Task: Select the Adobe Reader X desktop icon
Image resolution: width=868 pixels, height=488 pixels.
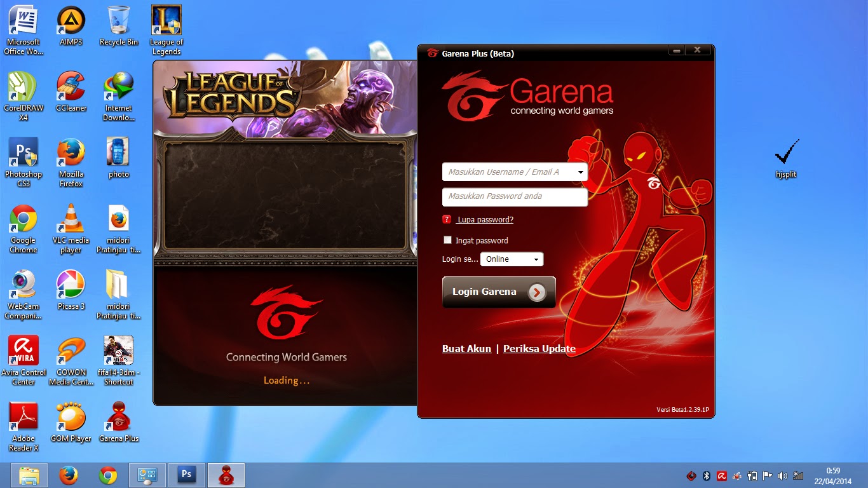Action: 24,426
